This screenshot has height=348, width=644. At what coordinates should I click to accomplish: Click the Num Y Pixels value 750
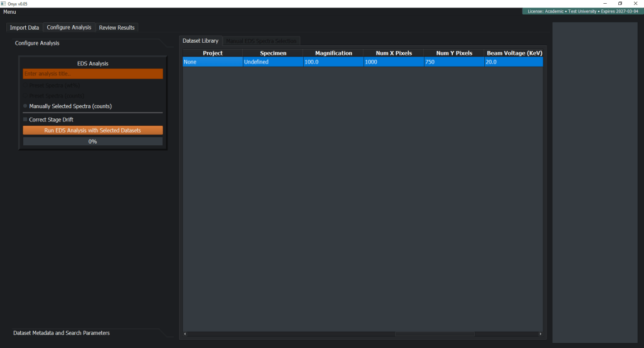click(x=454, y=62)
